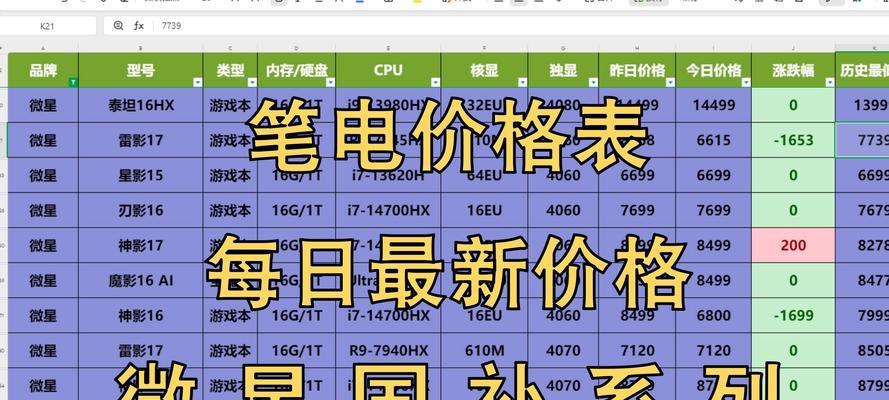Select i7-14700HX cell in 神影16 row
Screen dimensions: 889x400
pos(388,316)
